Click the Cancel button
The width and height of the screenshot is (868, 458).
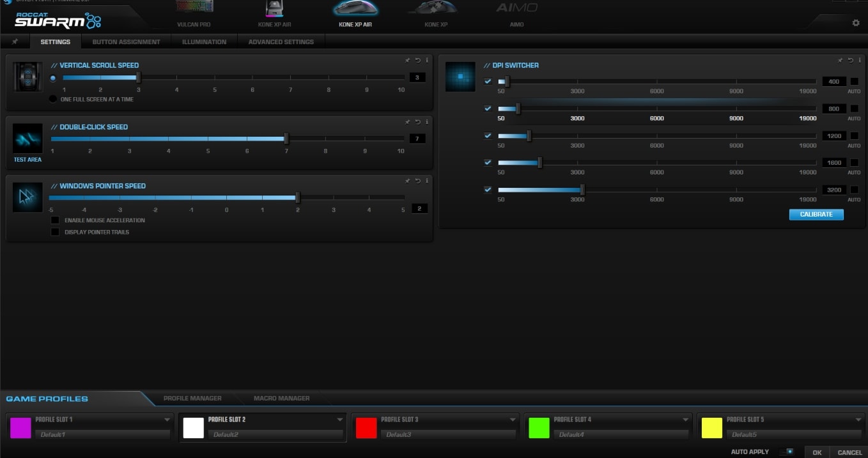pos(849,452)
